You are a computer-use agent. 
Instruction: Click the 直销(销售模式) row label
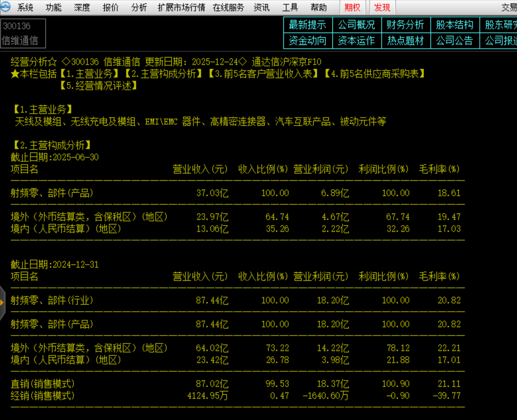point(42,384)
